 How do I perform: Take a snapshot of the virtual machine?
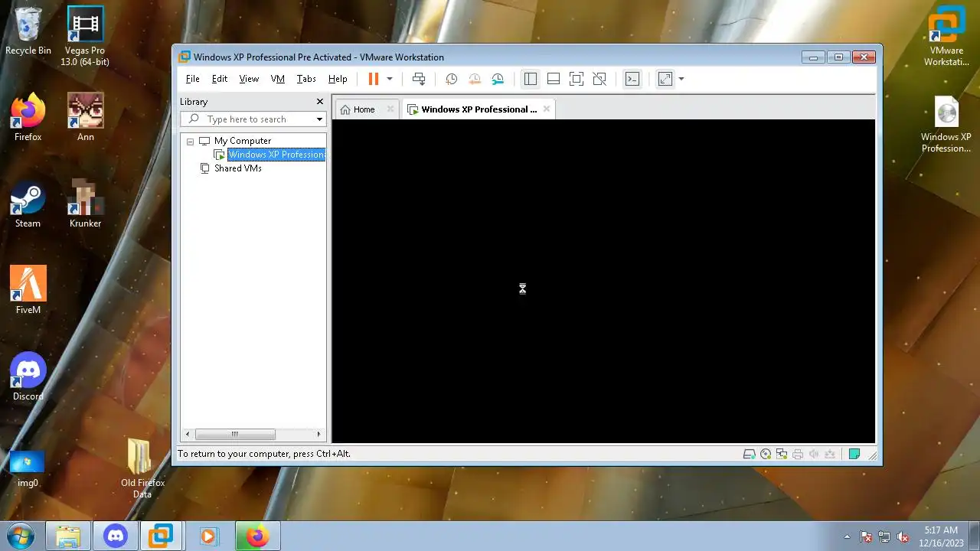point(452,79)
